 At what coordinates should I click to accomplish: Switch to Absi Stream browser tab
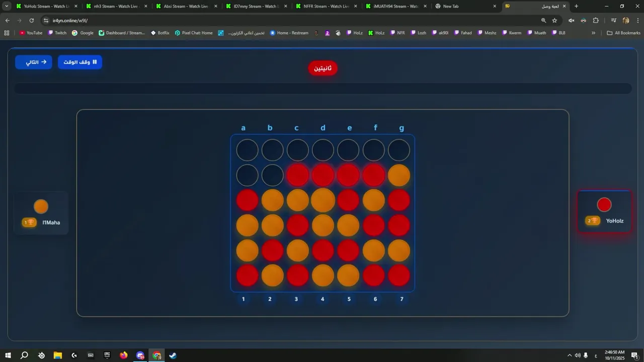click(186, 7)
